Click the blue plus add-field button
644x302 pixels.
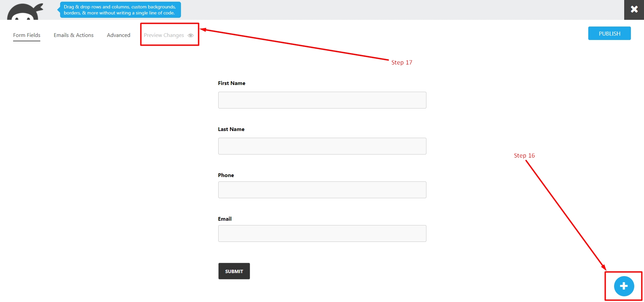(624, 286)
